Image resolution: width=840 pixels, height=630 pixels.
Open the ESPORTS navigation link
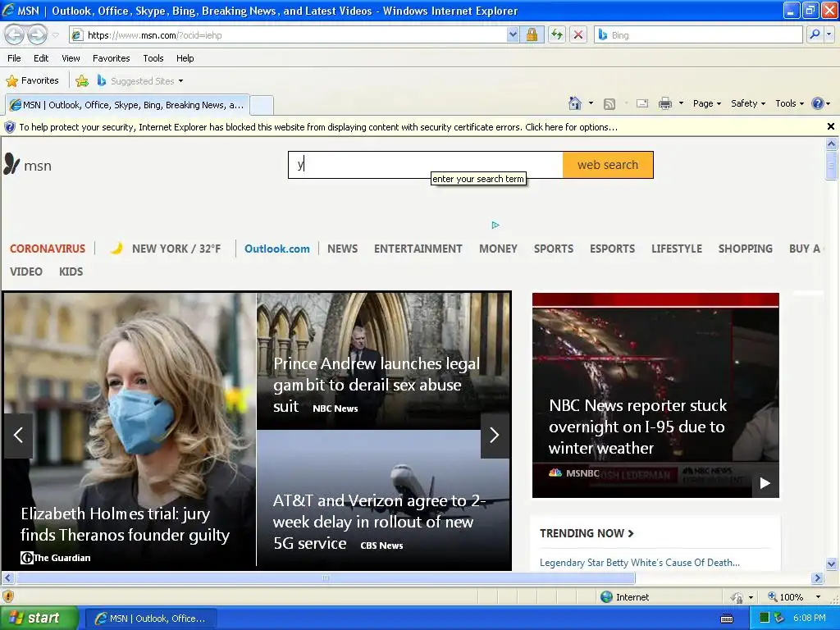pyautogui.click(x=612, y=249)
